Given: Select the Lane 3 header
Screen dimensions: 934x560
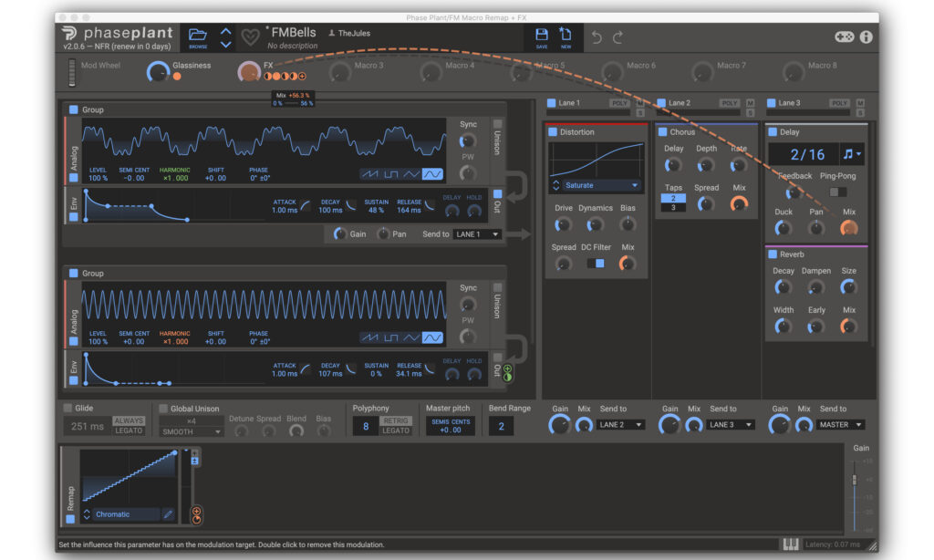Looking at the screenshot, I should tap(789, 103).
